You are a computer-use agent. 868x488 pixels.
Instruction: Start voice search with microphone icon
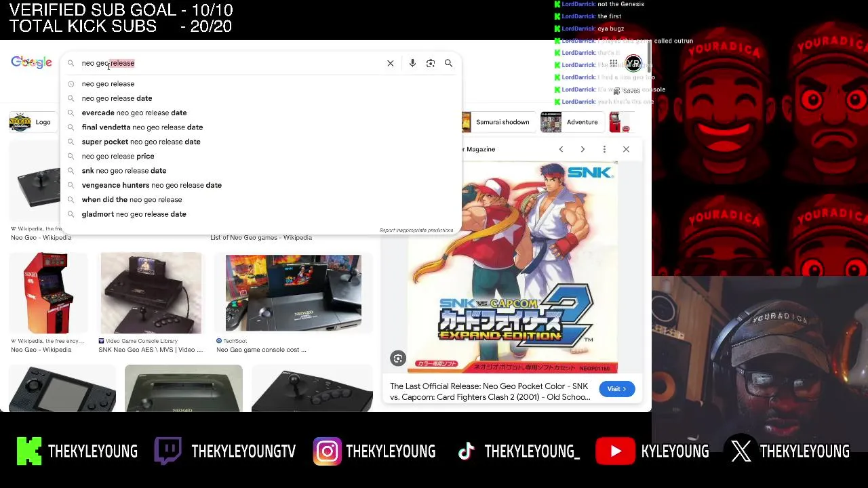pyautogui.click(x=412, y=63)
